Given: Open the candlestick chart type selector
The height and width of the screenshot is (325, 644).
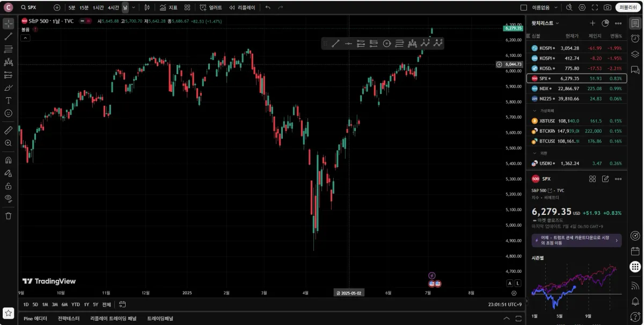Looking at the screenshot, I should [x=147, y=8].
